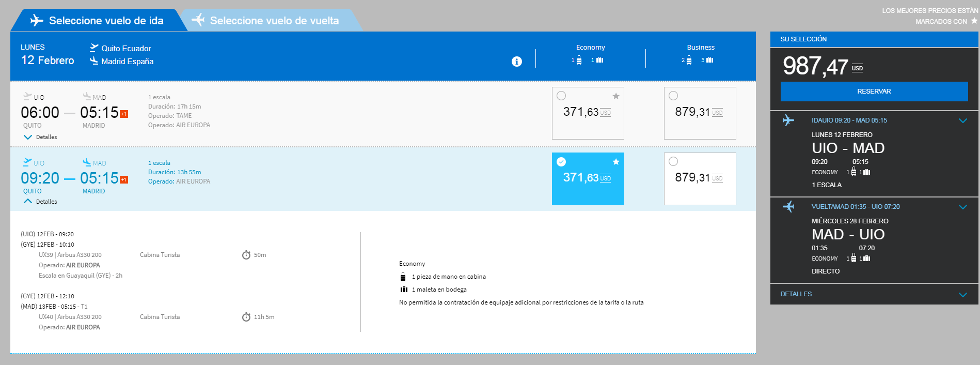
Task: Collapse Detalles for the 09:20 flight
Action: coord(40,202)
